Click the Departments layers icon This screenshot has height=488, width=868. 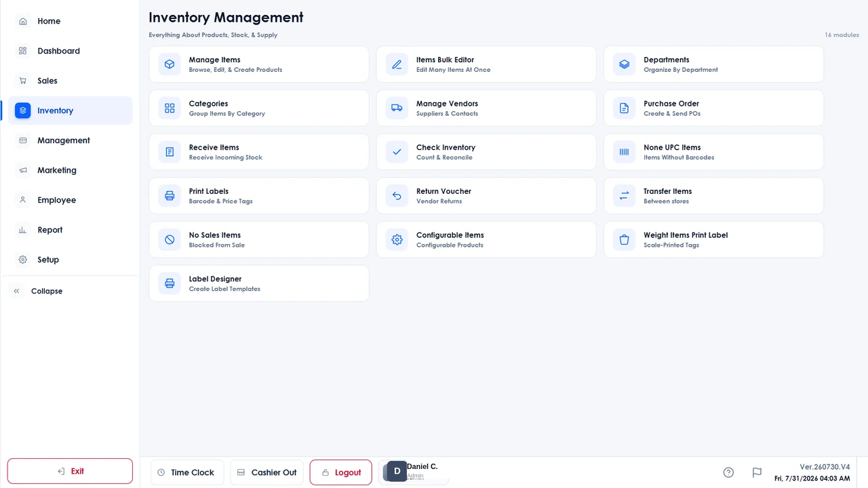(625, 64)
